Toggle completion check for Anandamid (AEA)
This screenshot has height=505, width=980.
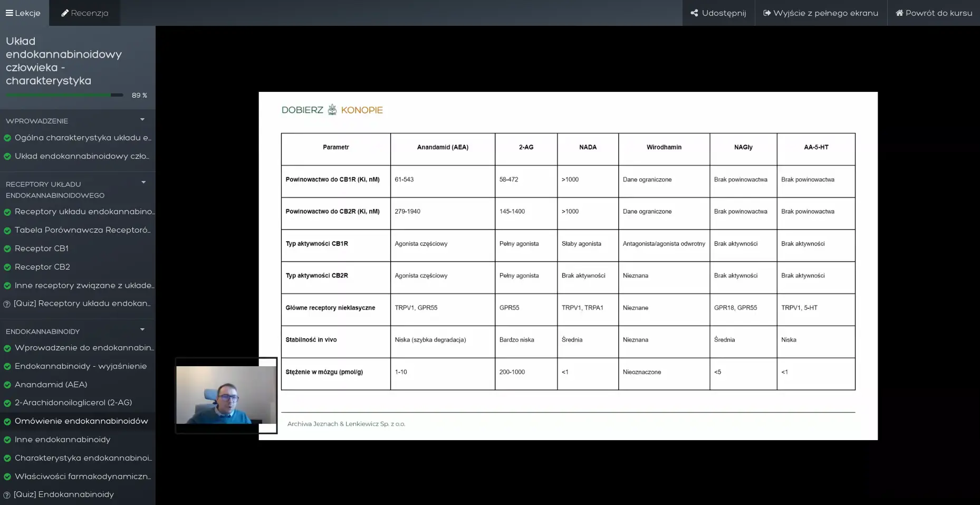[7, 385]
